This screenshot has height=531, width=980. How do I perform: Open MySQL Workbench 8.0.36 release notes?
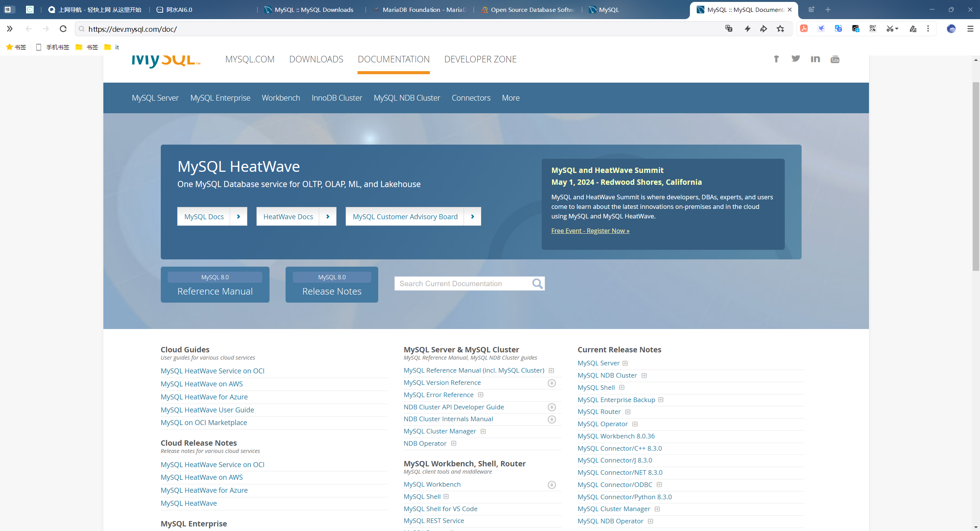[x=616, y=436]
